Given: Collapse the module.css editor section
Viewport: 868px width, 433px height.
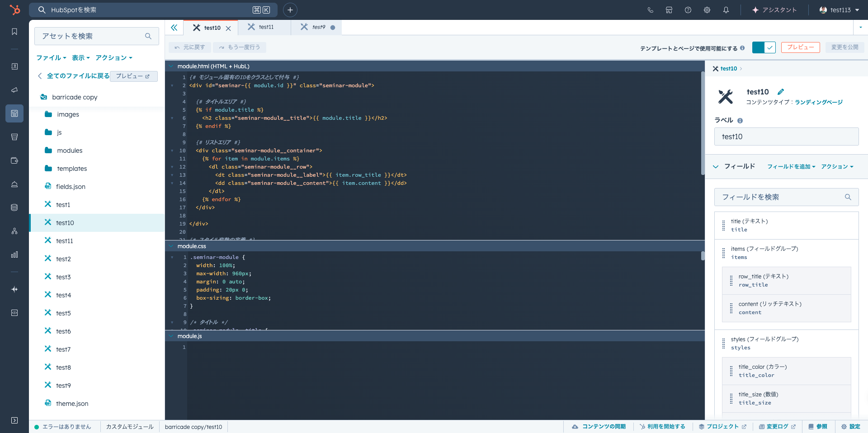Looking at the screenshot, I should point(171,246).
